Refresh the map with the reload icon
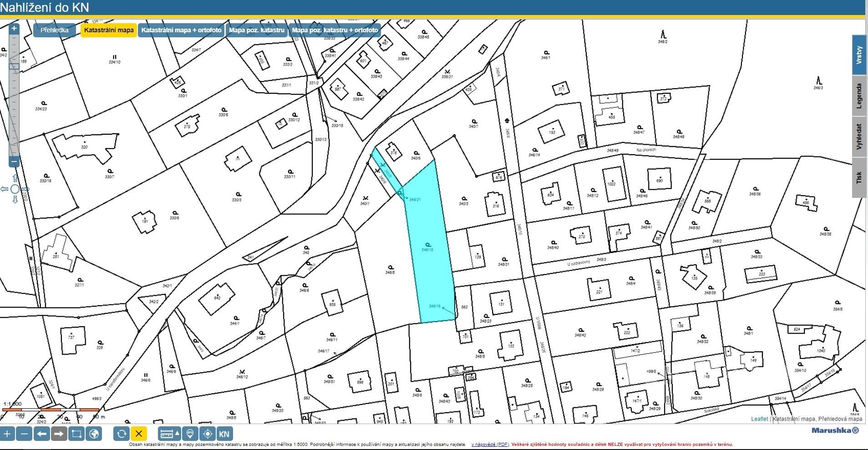 [121, 434]
